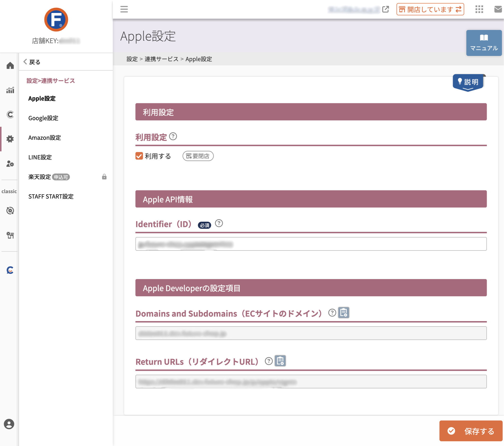504x446 pixels.
Task: Click the Return URLs field
Action: coord(311,382)
